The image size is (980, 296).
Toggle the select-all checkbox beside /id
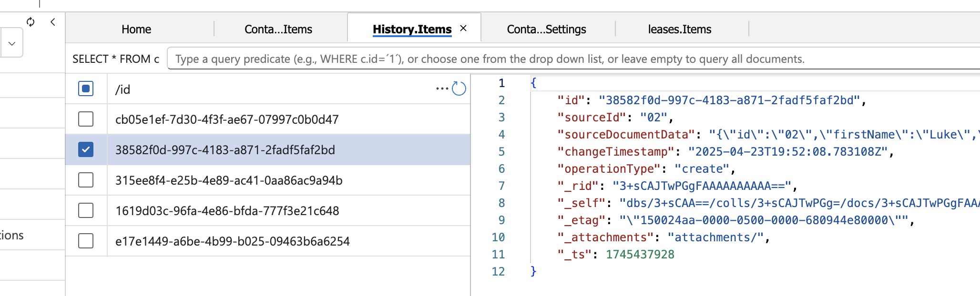coord(86,89)
